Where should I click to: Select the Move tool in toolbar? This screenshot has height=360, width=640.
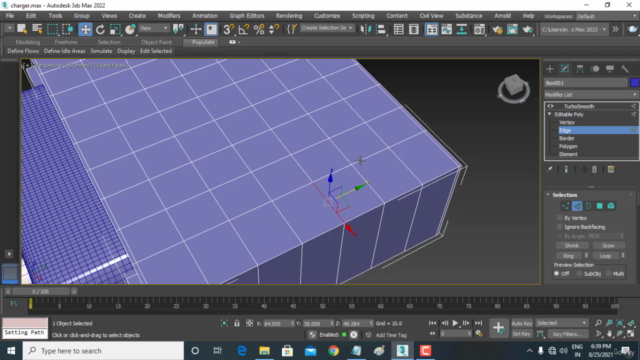(x=85, y=29)
